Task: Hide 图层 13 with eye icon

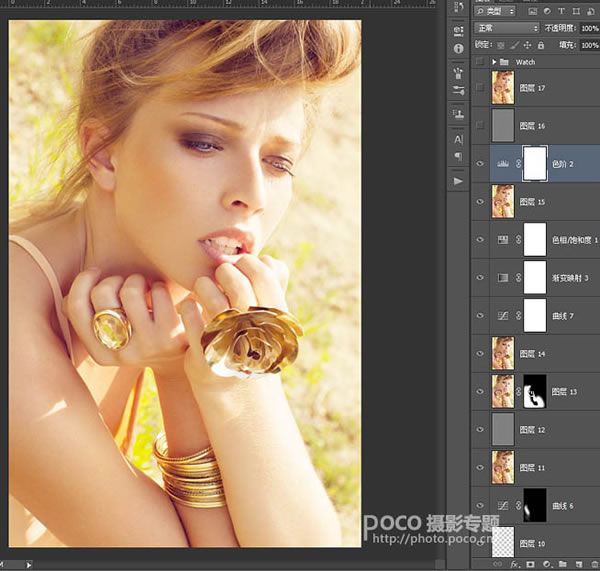Action: coord(480,392)
